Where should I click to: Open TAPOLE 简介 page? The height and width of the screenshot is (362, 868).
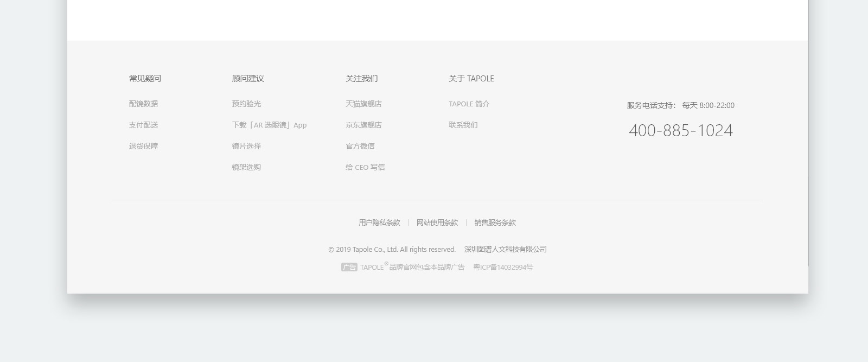pos(469,104)
